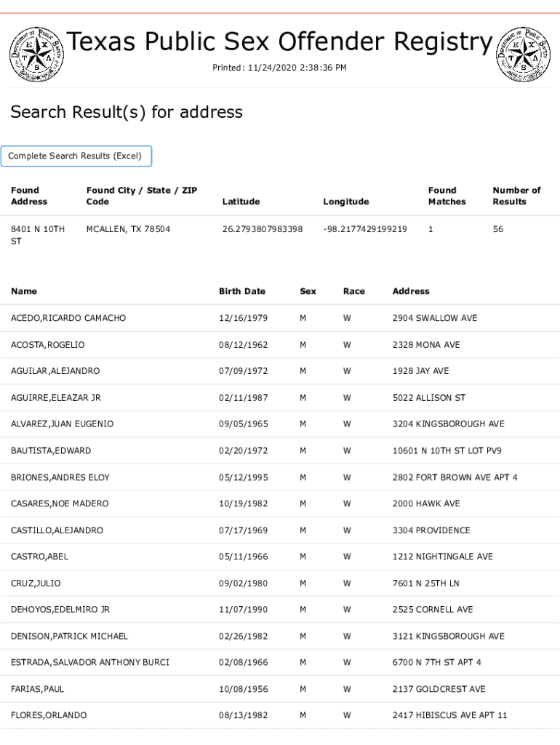Click the Sex column header

tap(308, 291)
